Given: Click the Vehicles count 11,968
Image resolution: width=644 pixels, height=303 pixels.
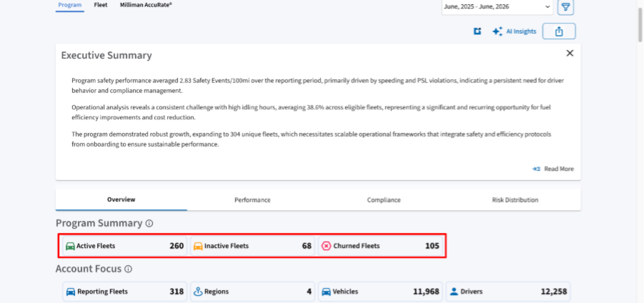Looking at the screenshot, I should (x=426, y=292).
